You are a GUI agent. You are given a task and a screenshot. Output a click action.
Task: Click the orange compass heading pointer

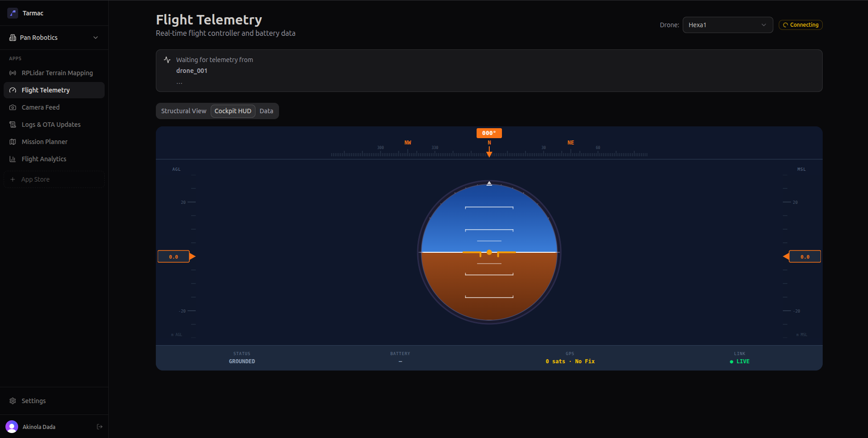(489, 153)
